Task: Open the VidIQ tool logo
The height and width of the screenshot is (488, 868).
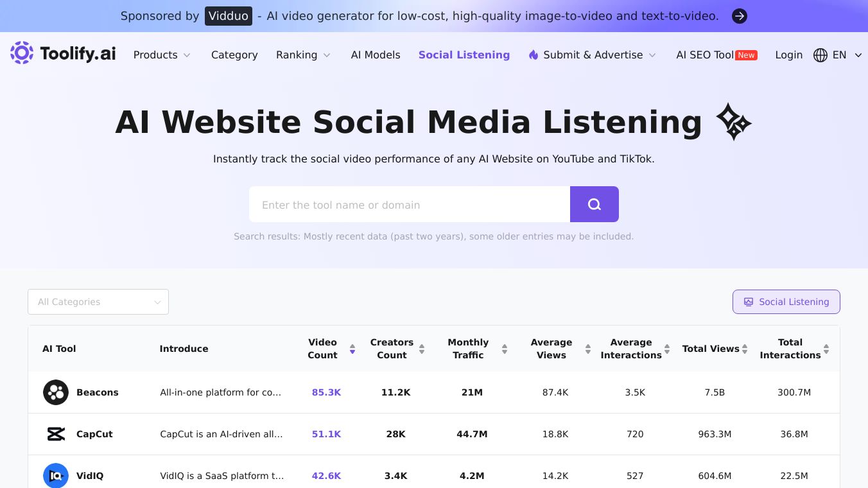Action: [56, 476]
